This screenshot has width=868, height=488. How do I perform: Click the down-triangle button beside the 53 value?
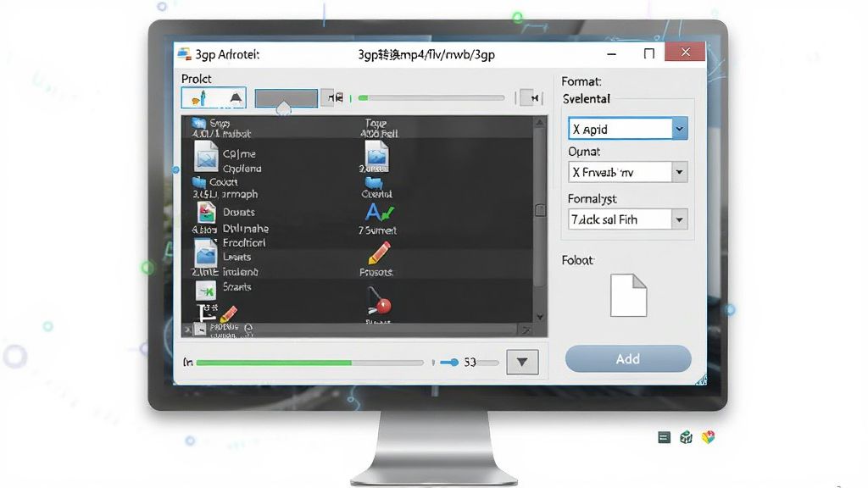coord(522,363)
